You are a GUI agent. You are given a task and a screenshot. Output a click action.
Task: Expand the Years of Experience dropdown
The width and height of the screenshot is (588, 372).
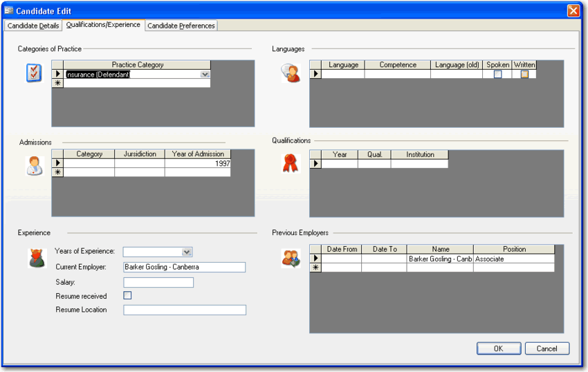coord(187,252)
